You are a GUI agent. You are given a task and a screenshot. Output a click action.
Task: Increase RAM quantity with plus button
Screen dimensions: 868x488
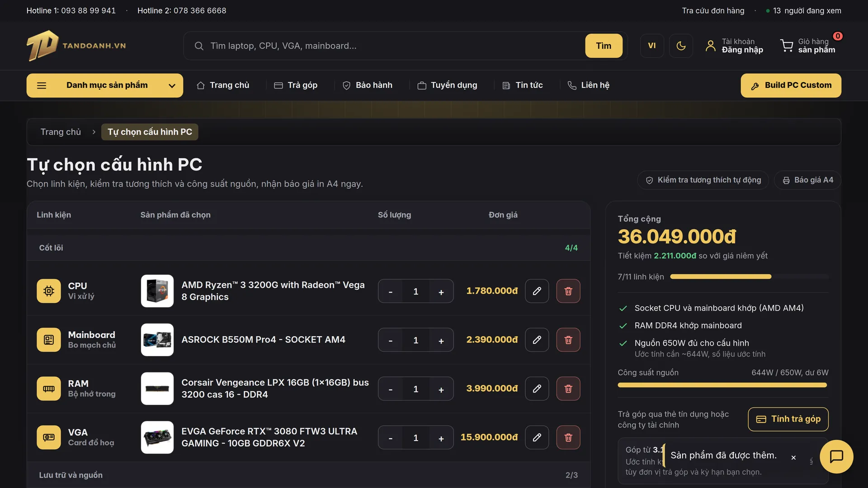pyautogui.click(x=441, y=389)
